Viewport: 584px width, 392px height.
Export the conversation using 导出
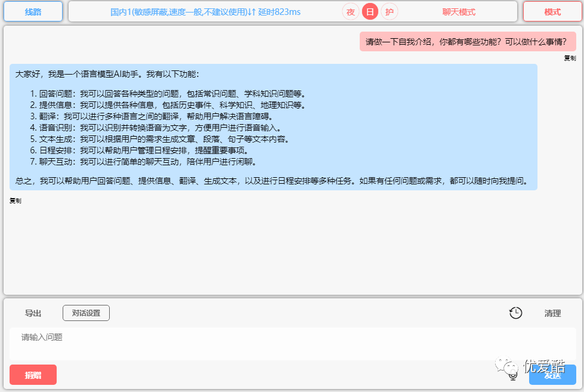(33, 313)
